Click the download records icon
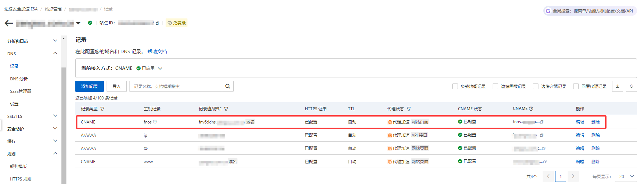This screenshot has height=184, width=644. click(x=618, y=86)
